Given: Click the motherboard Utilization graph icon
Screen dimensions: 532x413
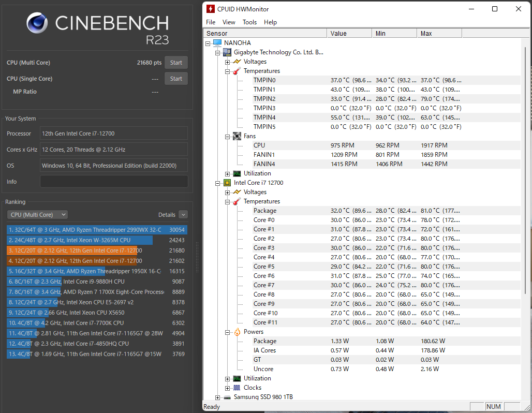Looking at the screenshot, I should (x=237, y=173).
